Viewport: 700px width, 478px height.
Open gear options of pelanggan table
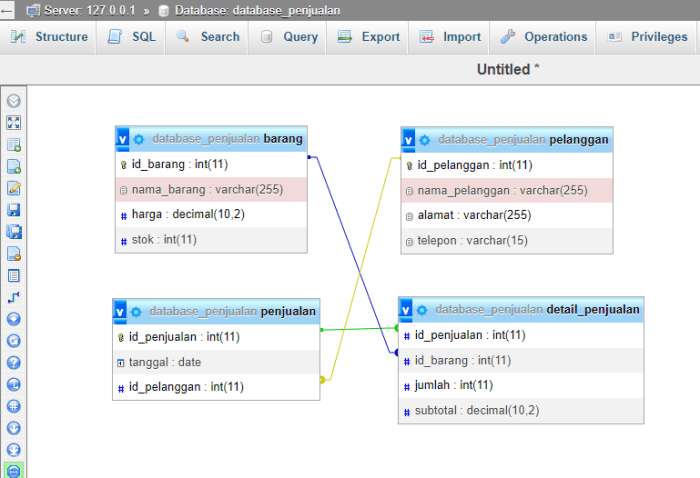coord(425,140)
